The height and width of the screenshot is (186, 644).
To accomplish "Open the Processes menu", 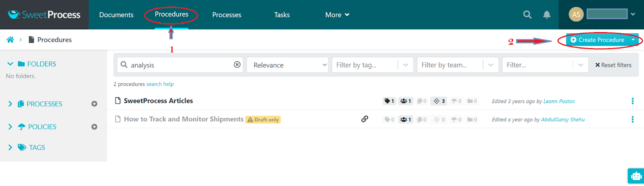I will point(227,15).
